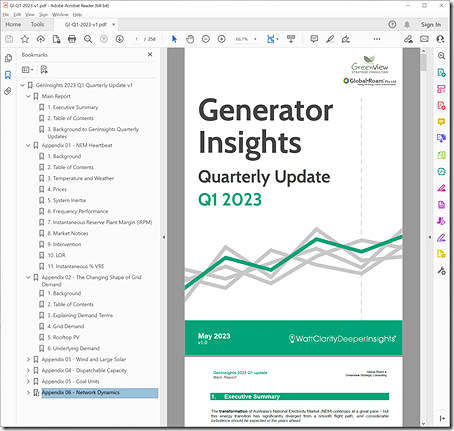Expand Appendix 03 - Wind and Large Solar
Image resolution: width=454 pixels, height=431 pixels.
click(x=28, y=359)
